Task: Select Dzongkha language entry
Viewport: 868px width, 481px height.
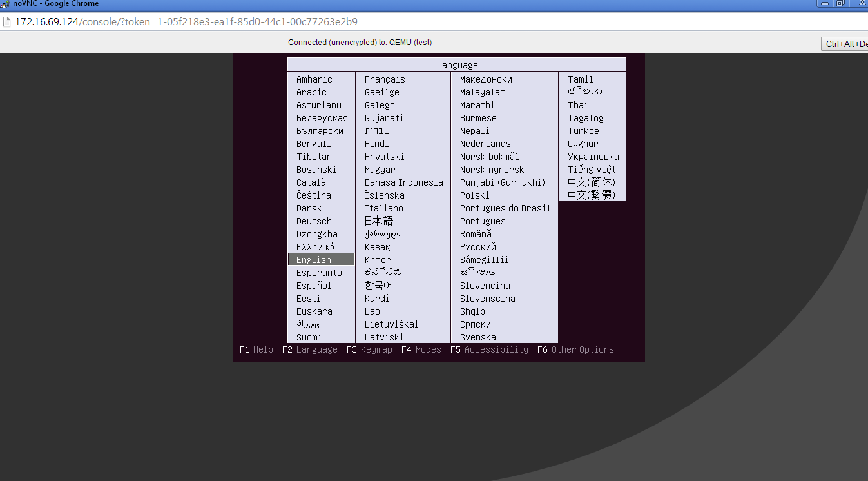Action: [317, 234]
